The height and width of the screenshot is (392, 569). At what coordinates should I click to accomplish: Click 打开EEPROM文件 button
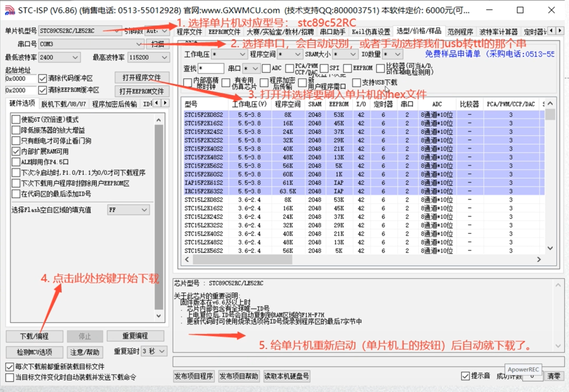(x=142, y=91)
